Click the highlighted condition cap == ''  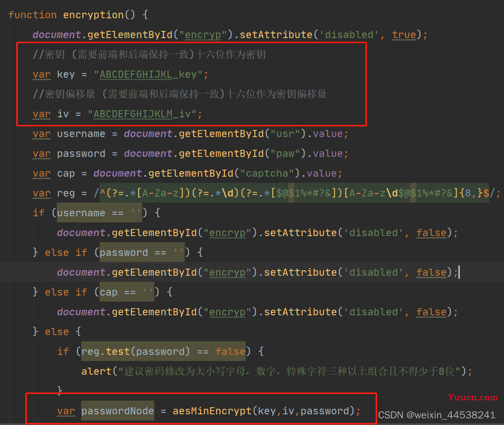[127, 292]
